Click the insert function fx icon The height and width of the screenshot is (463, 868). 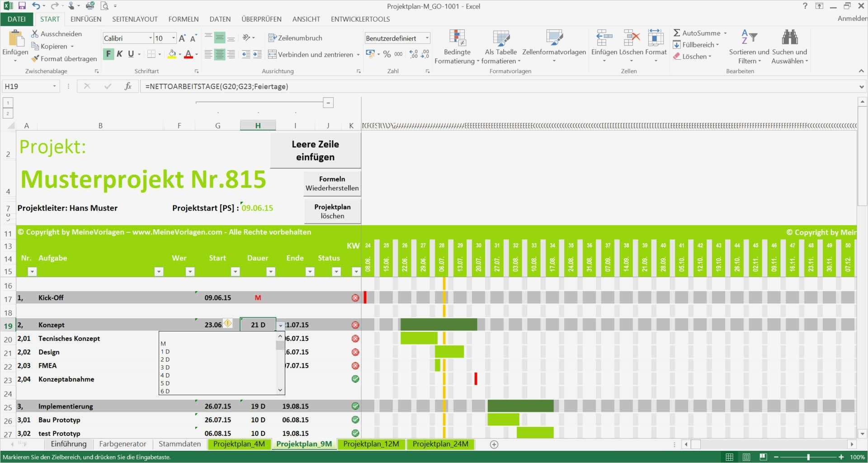[128, 86]
